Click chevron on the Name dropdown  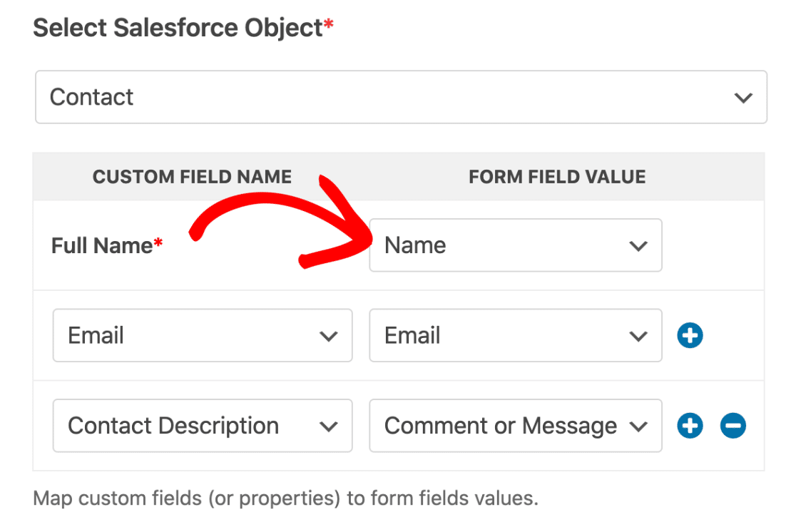click(637, 245)
